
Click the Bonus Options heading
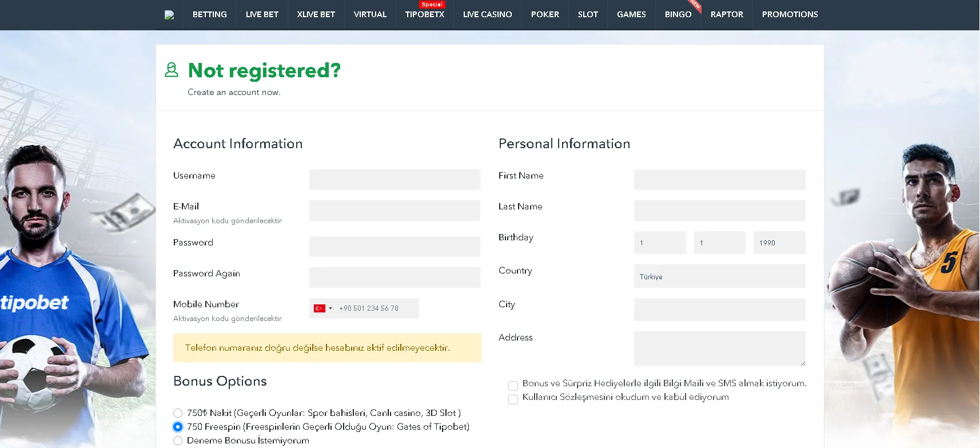[220, 381]
